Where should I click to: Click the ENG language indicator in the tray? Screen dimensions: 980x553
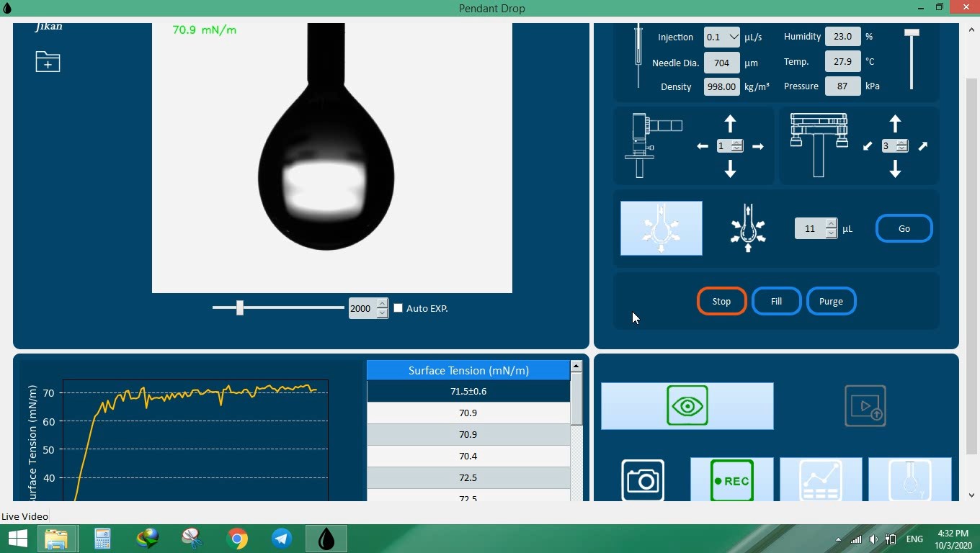914,539
